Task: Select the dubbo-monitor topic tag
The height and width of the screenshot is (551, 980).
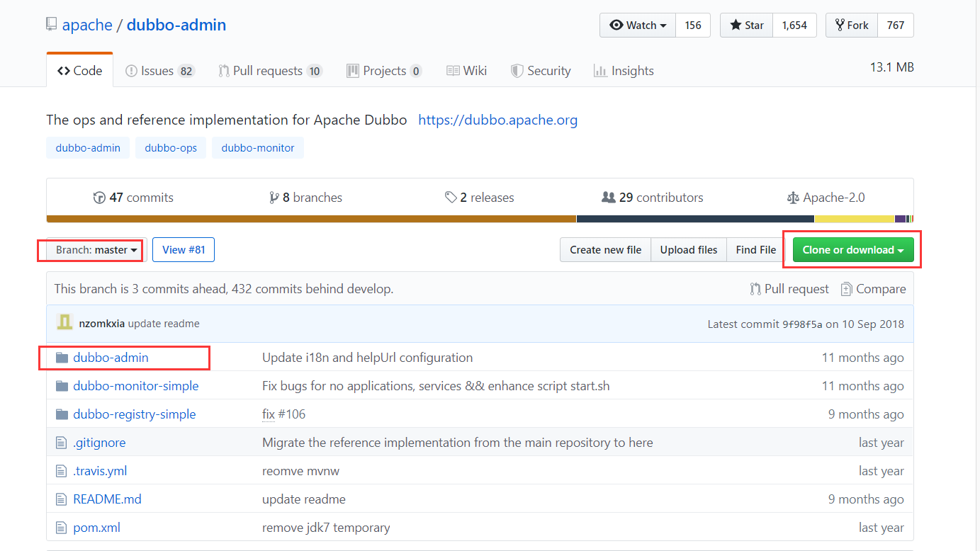Action: [258, 148]
